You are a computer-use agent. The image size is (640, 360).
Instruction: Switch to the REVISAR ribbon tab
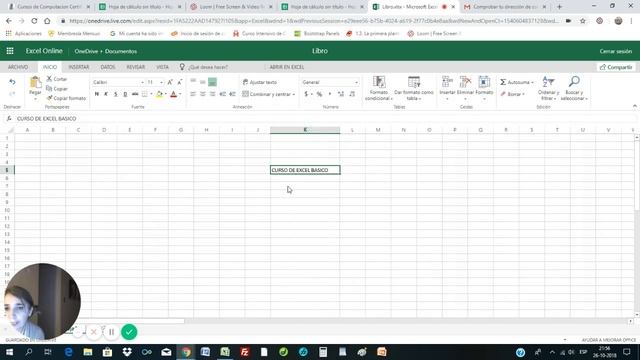136,67
